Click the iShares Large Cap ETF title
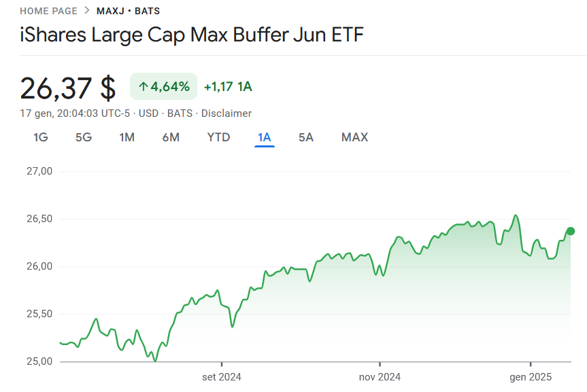 coord(192,35)
